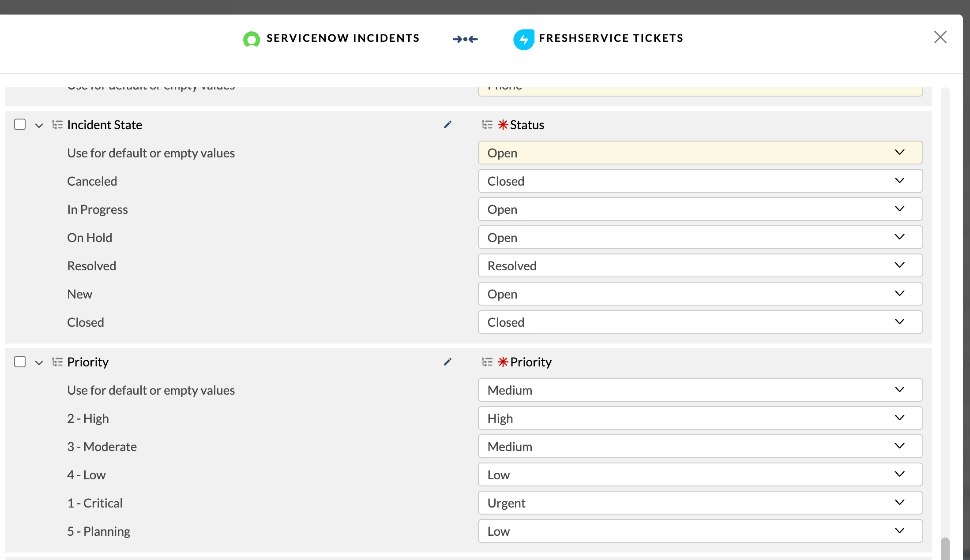Open dropdown for 4 - Low priority
The height and width of the screenshot is (560, 970).
(700, 474)
